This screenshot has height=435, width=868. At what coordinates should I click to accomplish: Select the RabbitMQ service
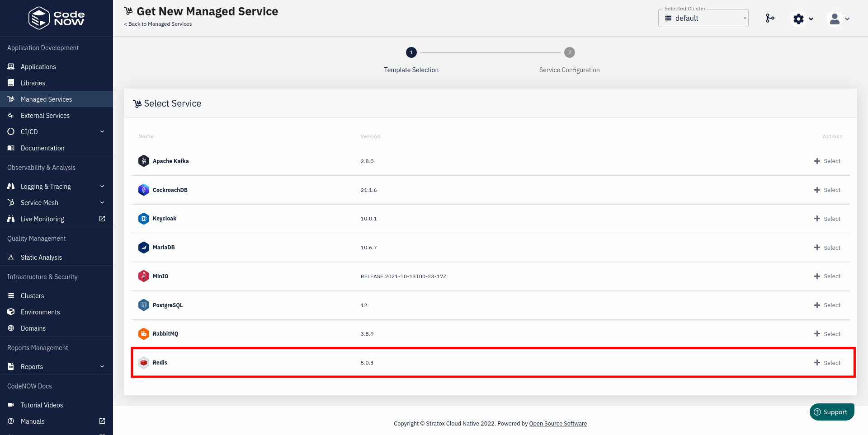(827, 334)
